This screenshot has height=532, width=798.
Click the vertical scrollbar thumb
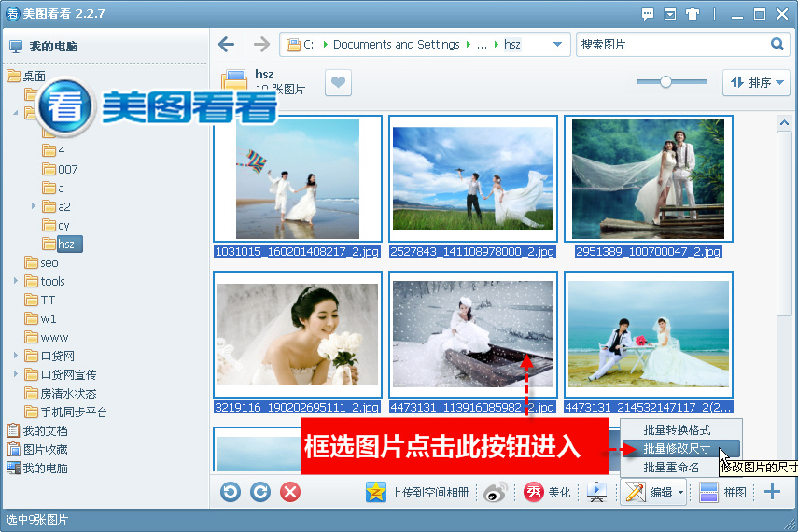[784, 224]
